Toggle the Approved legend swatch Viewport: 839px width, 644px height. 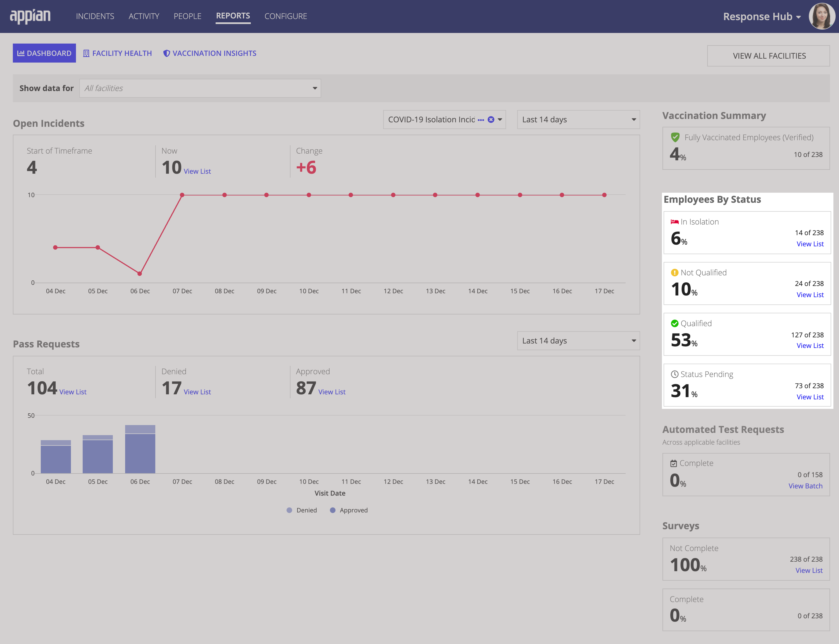point(333,510)
